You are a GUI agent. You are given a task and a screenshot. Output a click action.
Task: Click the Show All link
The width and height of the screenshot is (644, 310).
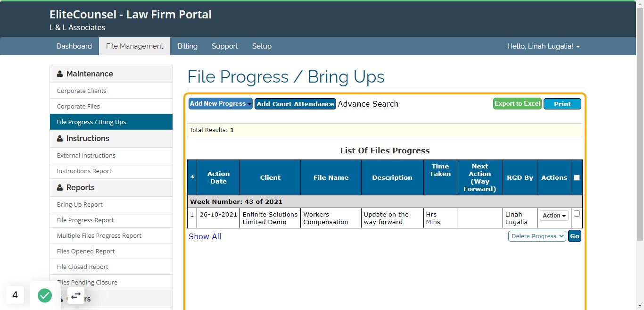coord(205,236)
